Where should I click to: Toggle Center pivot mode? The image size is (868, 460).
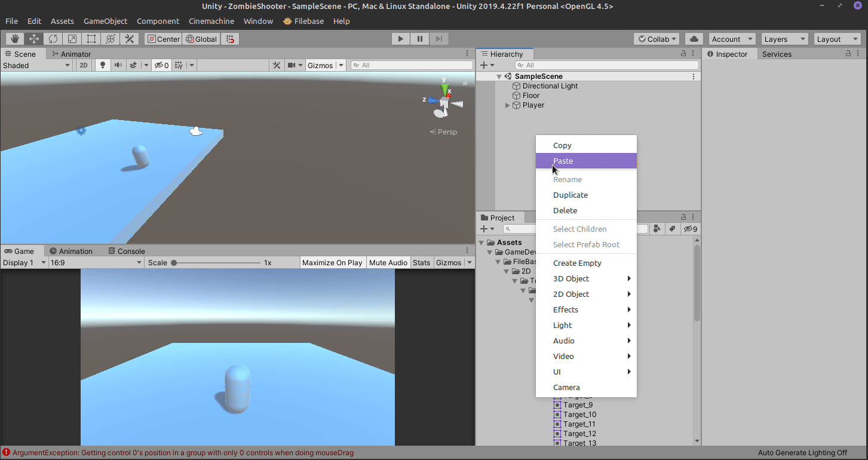pyautogui.click(x=164, y=39)
